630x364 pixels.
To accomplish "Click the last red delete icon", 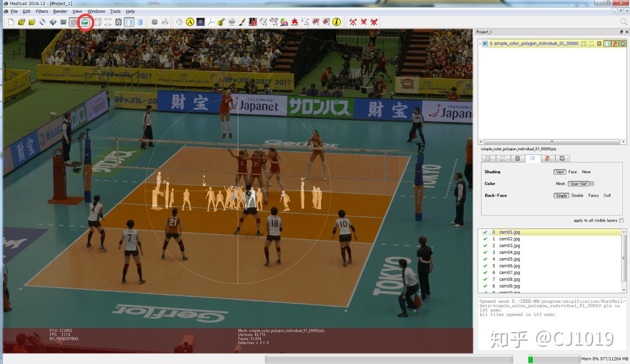I will point(374,22).
